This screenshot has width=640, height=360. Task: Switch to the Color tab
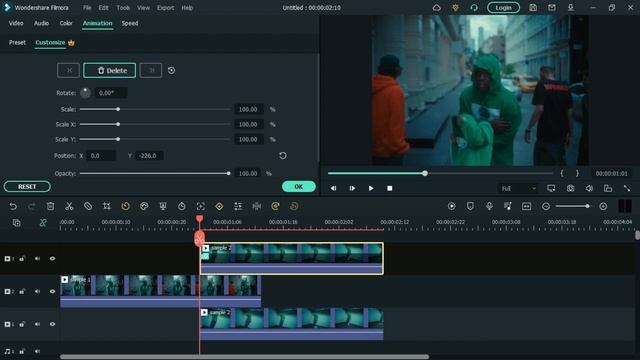66,23
